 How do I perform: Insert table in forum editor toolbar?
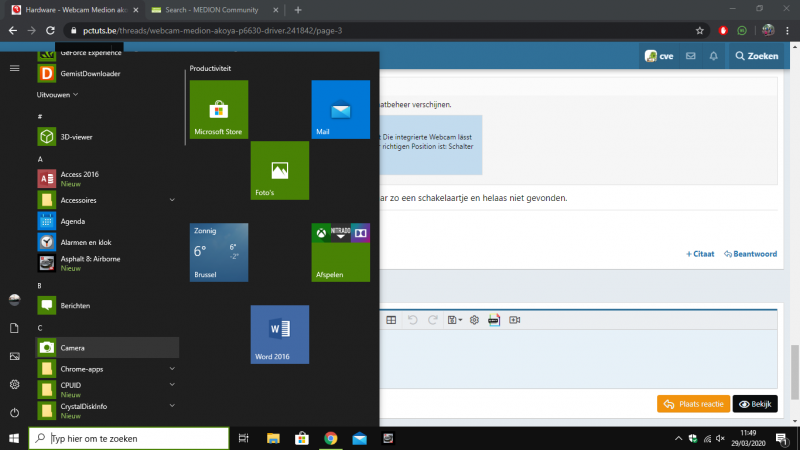click(391, 320)
